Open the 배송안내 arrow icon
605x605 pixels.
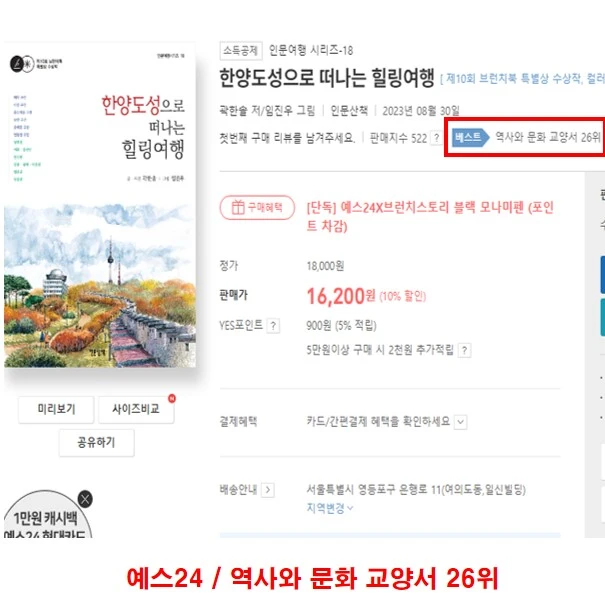click(267, 490)
